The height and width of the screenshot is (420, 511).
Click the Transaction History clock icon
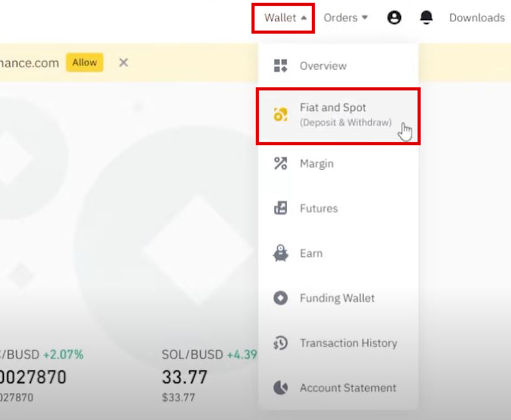[x=281, y=343]
